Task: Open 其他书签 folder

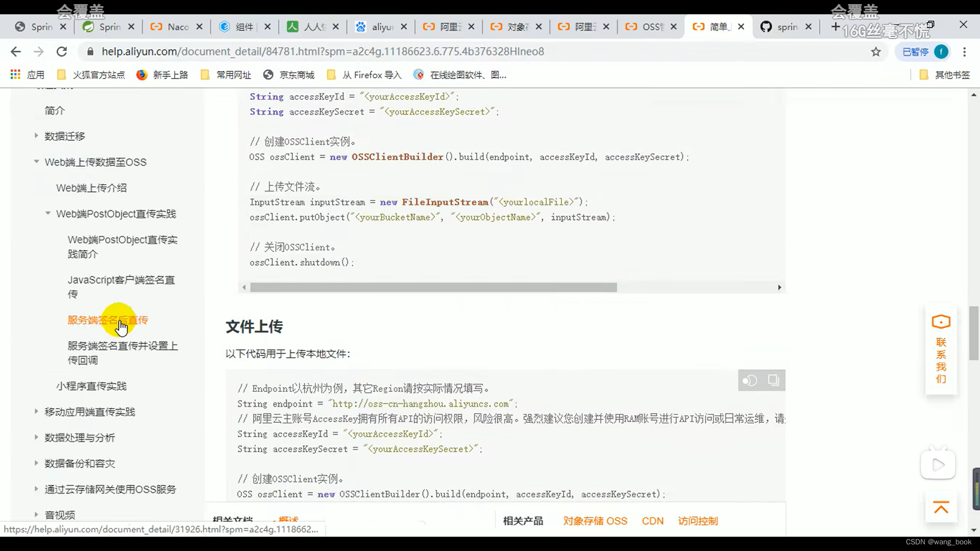Action: pyautogui.click(x=945, y=75)
